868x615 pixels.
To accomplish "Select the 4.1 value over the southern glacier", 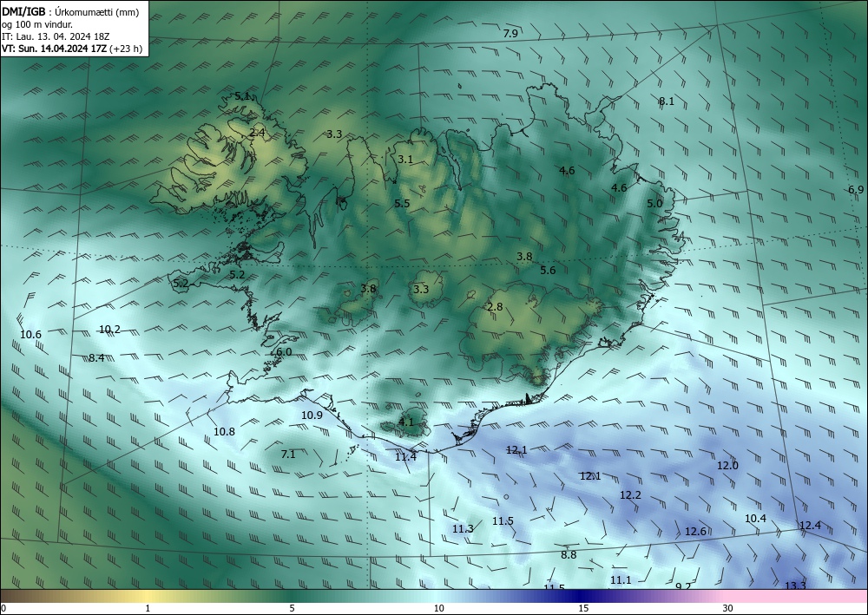I will 405,422.
